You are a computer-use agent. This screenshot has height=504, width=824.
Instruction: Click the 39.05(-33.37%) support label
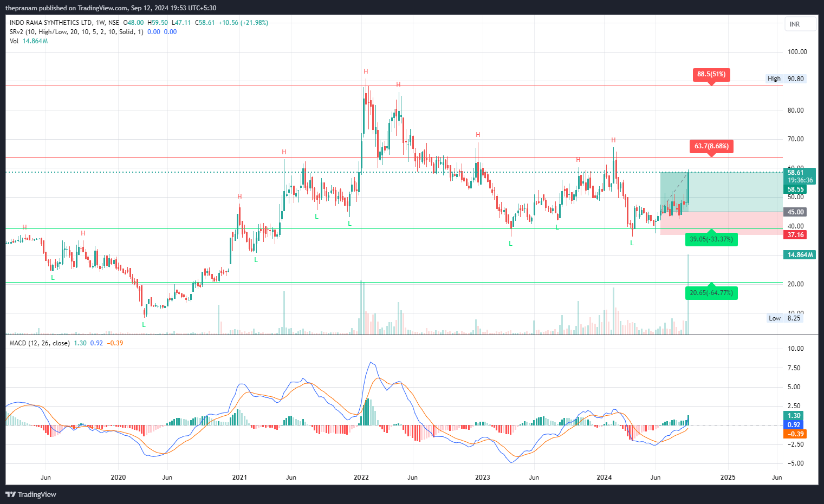711,239
